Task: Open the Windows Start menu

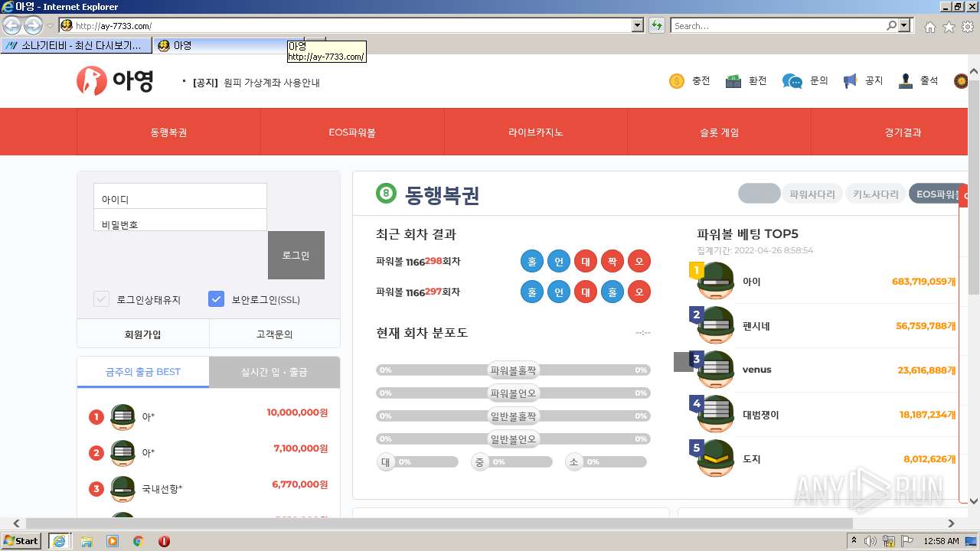Action: pyautogui.click(x=21, y=541)
